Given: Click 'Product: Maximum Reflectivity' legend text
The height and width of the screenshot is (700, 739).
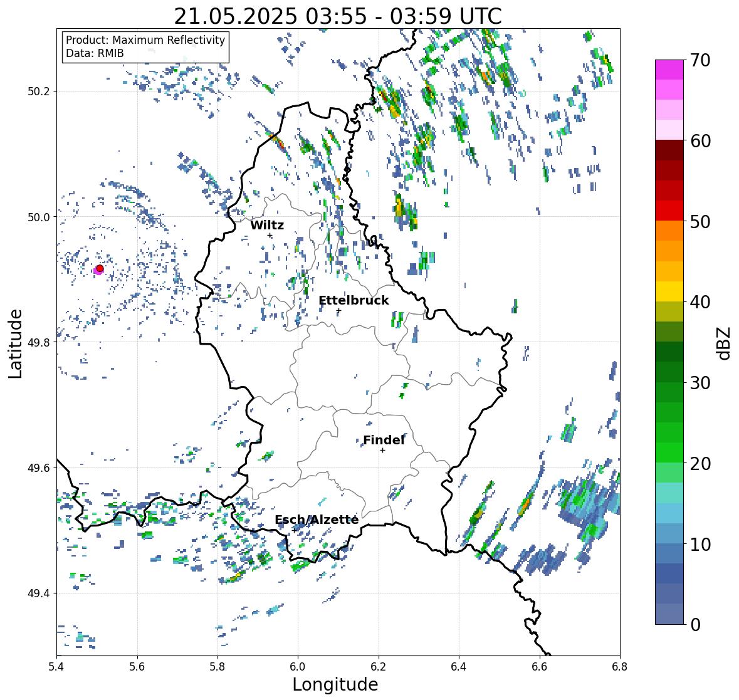Looking at the screenshot, I should click(145, 40).
